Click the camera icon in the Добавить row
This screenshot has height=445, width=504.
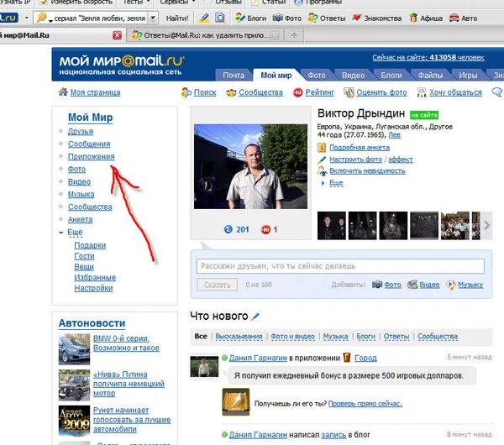377,285
